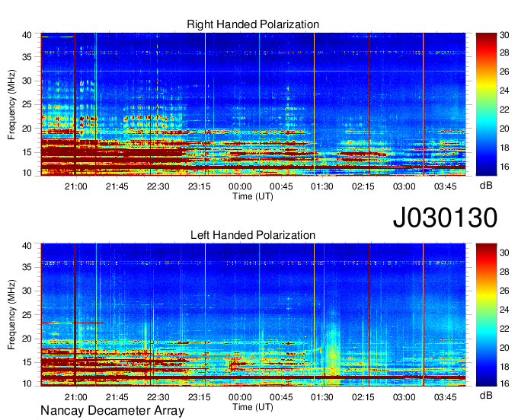Click the 'Frequency (MHz)' axis label of the bottom plot

[x=11, y=315]
